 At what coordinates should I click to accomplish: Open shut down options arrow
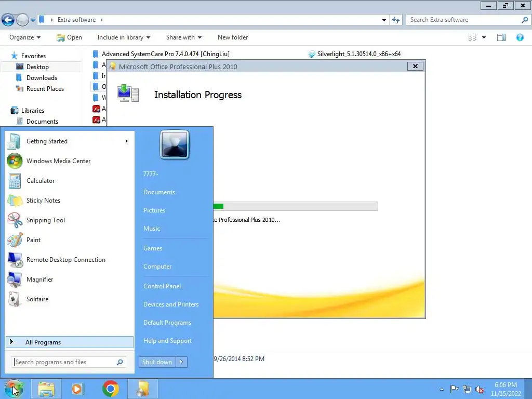pos(181,362)
